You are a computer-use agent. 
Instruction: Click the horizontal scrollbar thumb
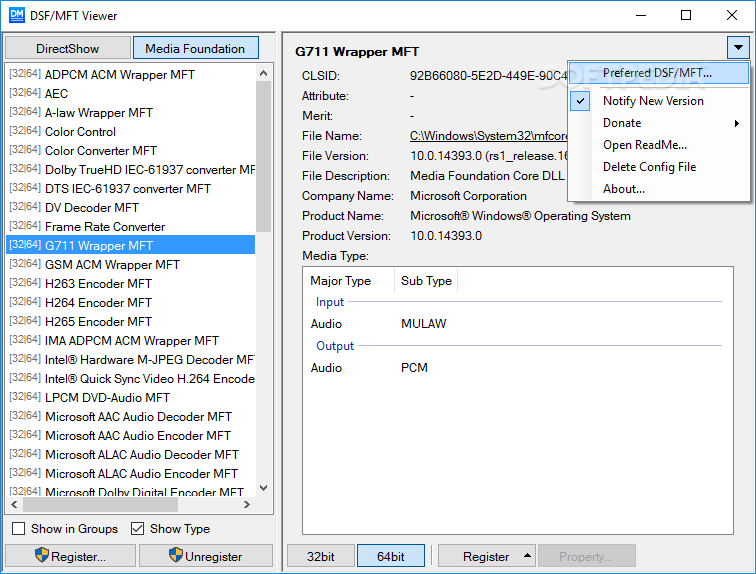pos(100,505)
